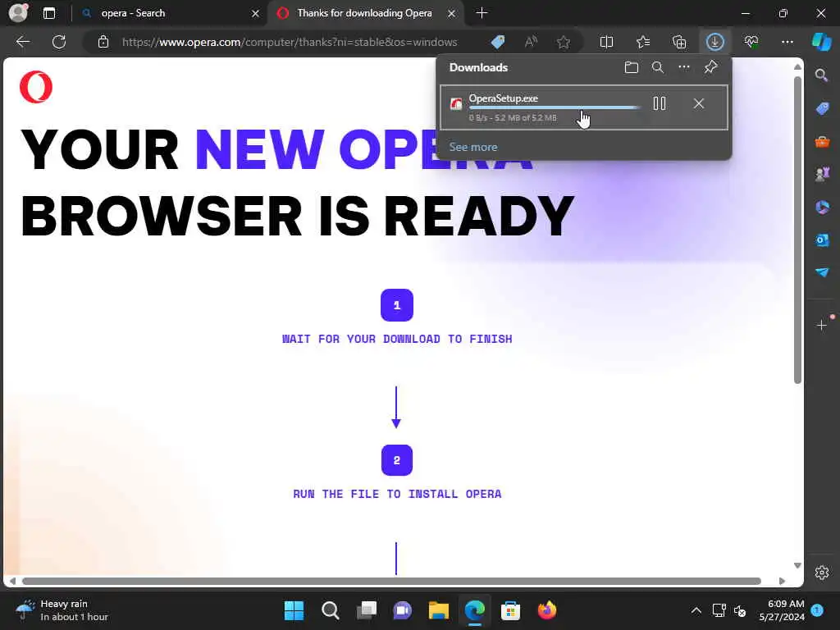Open Task View on taskbar
This screenshot has width=840, height=630.
click(x=367, y=610)
